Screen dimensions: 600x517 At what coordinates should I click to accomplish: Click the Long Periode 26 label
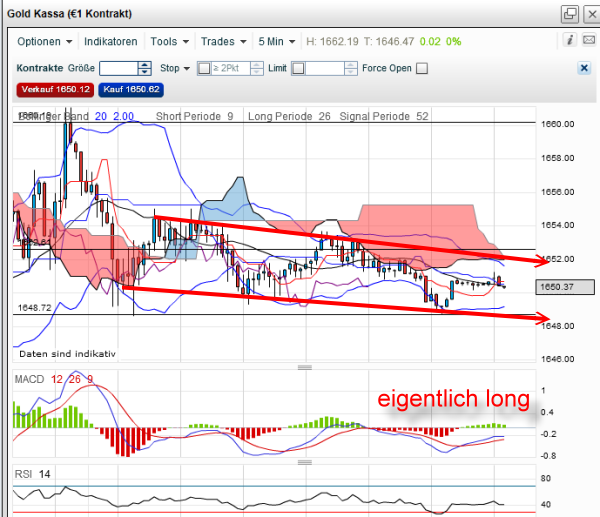pyautogui.click(x=289, y=116)
